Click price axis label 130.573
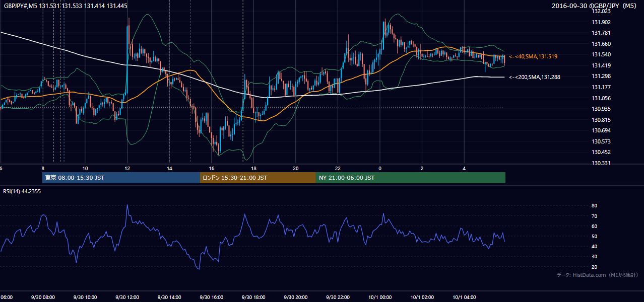 (x=601, y=141)
